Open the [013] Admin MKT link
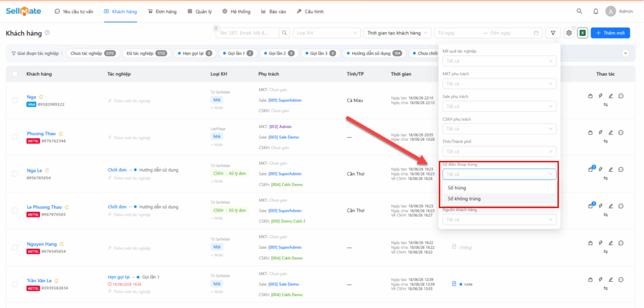The image size is (644, 308). (x=280, y=126)
